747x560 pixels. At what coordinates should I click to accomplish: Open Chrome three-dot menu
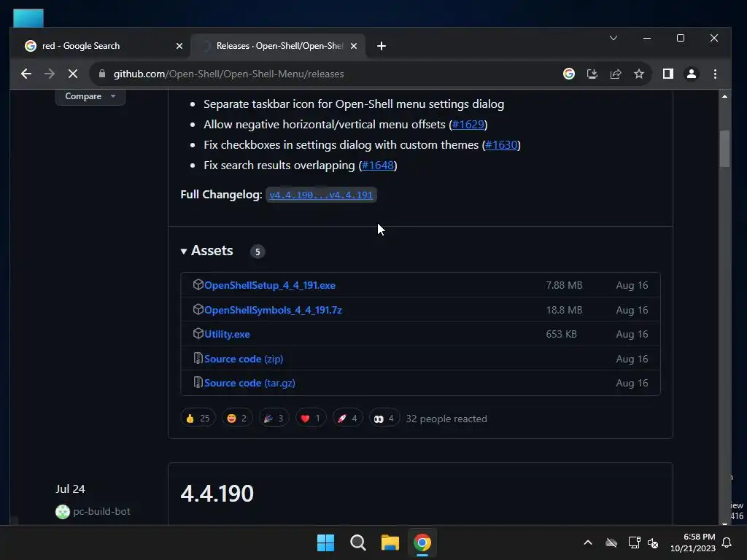(x=715, y=74)
